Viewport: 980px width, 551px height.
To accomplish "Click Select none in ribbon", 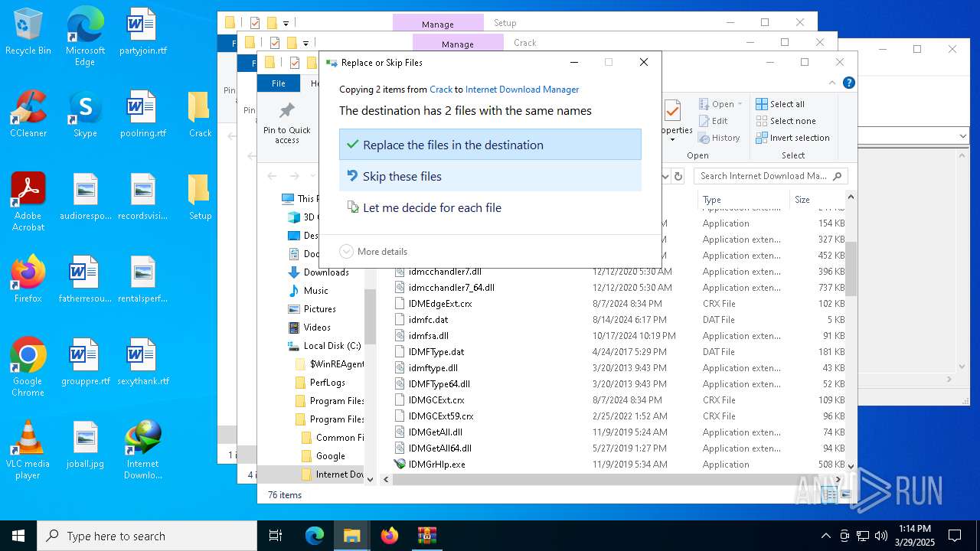I will pyautogui.click(x=786, y=121).
